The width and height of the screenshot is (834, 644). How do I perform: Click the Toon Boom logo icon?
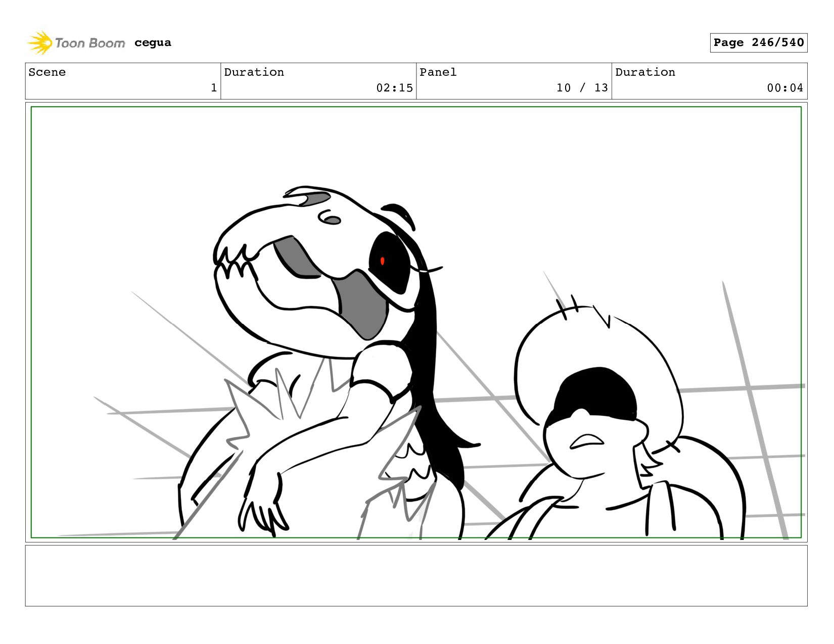[40, 43]
